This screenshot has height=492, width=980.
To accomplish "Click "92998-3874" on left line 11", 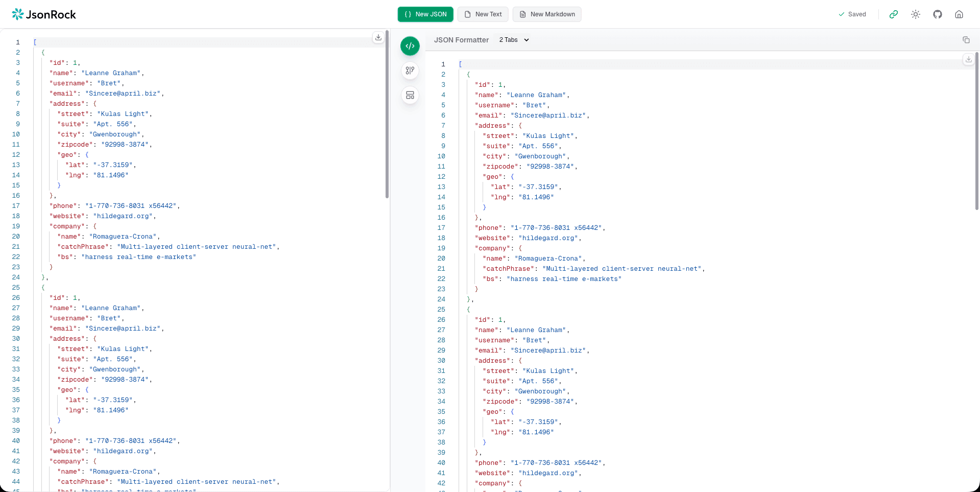I will pos(125,145).
